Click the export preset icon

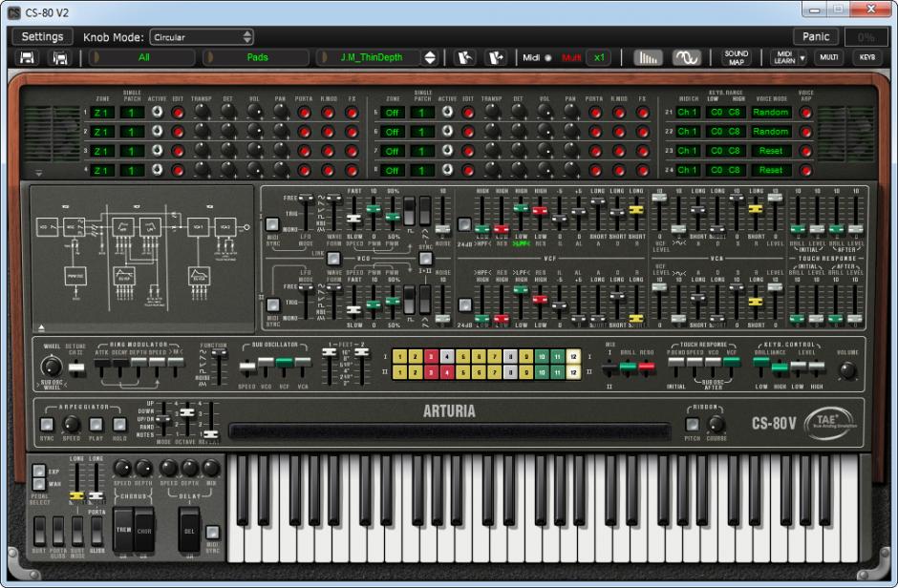(496, 57)
